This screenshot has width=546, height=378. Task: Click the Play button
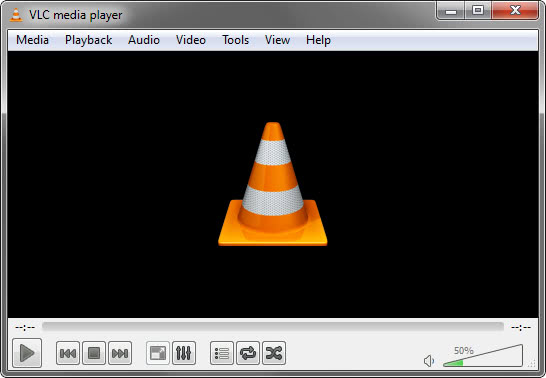(27, 353)
